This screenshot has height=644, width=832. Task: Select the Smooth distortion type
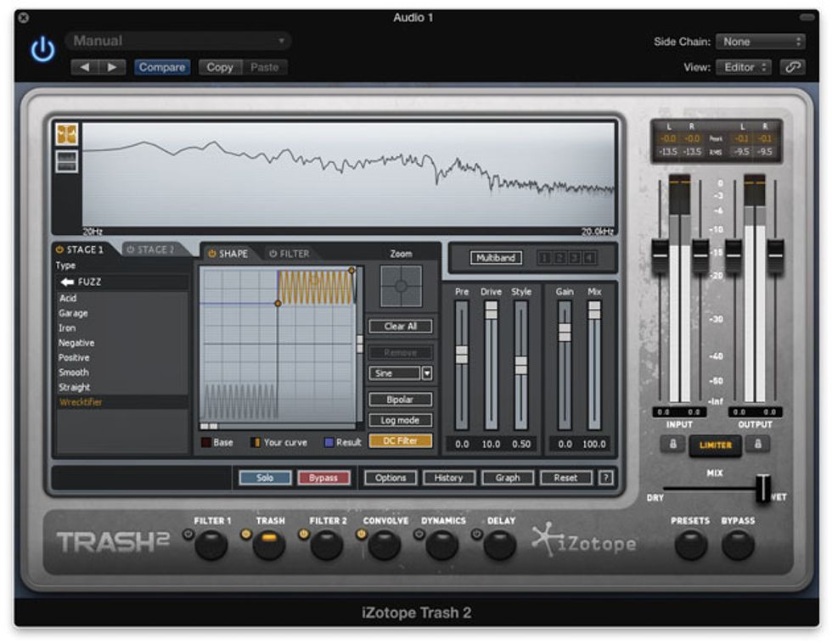point(122,372)
